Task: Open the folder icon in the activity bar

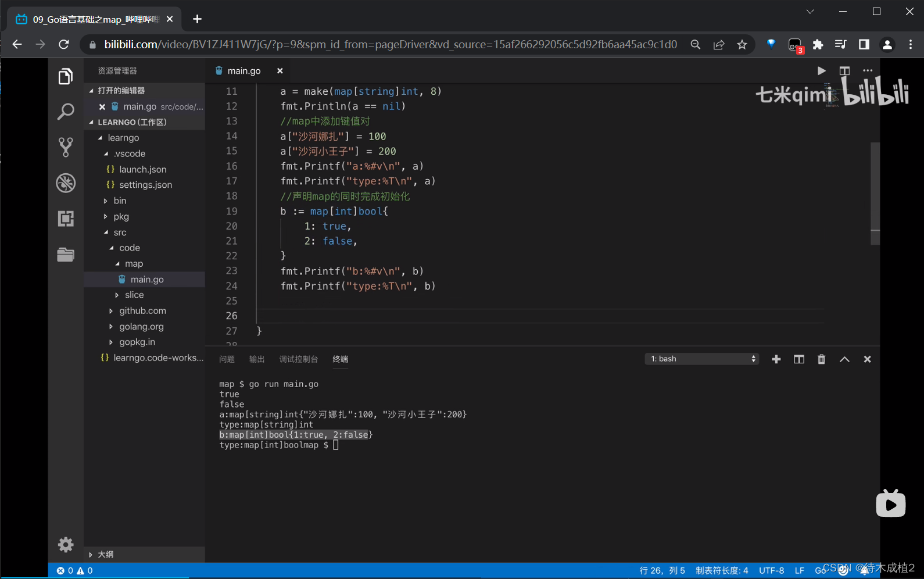Action: tap(66, 255)
